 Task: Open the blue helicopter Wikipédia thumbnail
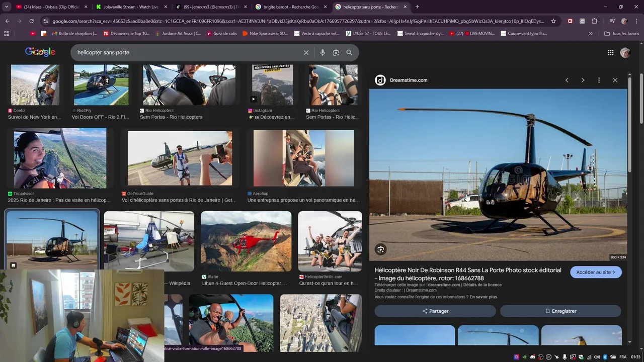(x=149, y=241)
